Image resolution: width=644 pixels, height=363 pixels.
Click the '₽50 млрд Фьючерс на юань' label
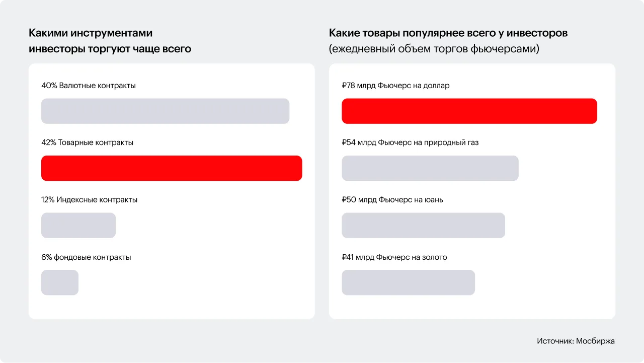(392, 200)
